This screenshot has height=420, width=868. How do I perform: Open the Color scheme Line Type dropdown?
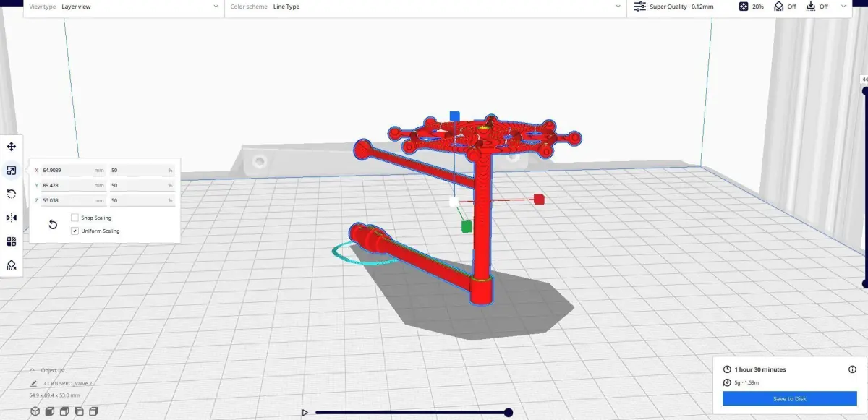pyautogui.click(x=425, y=7)
